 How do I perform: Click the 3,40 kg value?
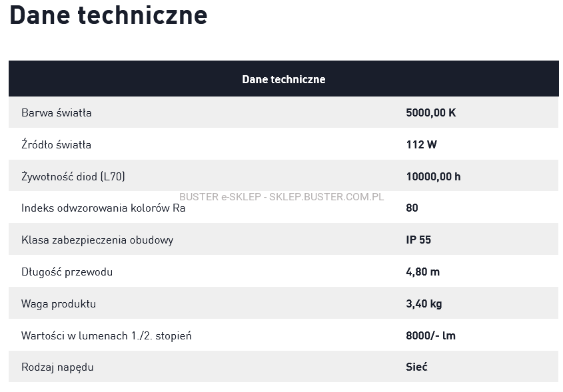424,303
